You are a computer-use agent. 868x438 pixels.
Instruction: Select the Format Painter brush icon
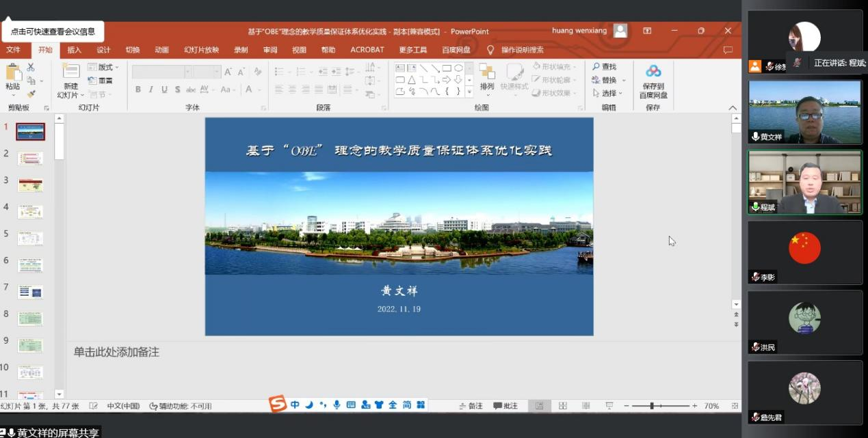point(31,94)
